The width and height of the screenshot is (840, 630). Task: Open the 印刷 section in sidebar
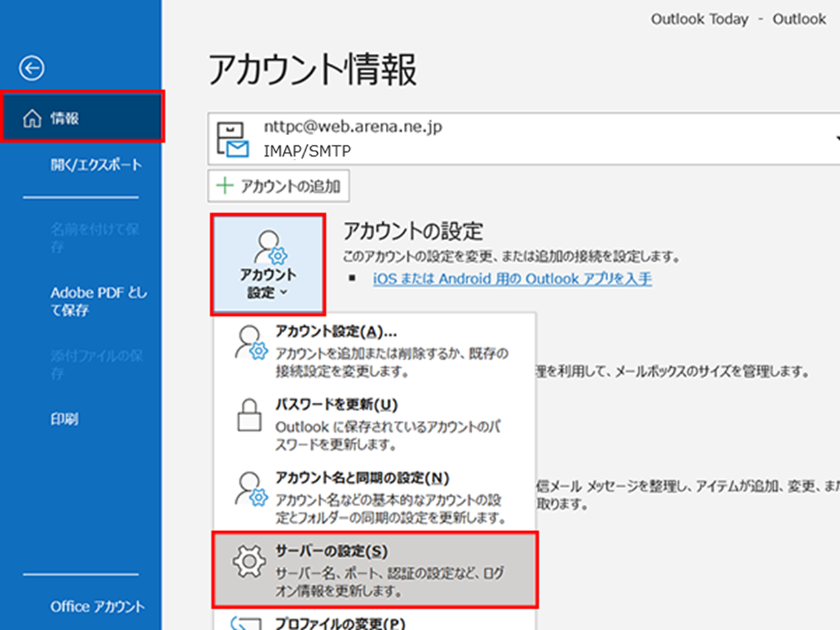pos(65,419)
